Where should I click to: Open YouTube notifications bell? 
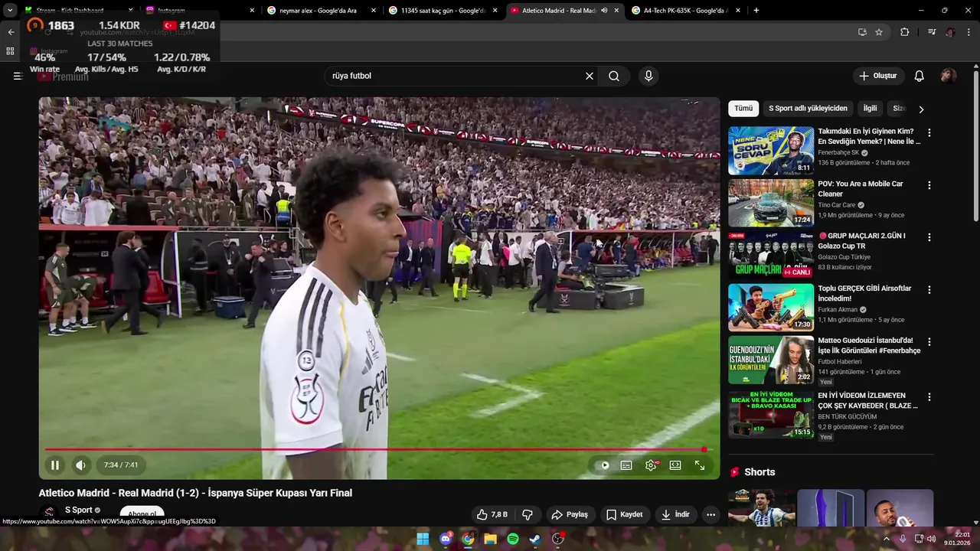coord(920,76)
